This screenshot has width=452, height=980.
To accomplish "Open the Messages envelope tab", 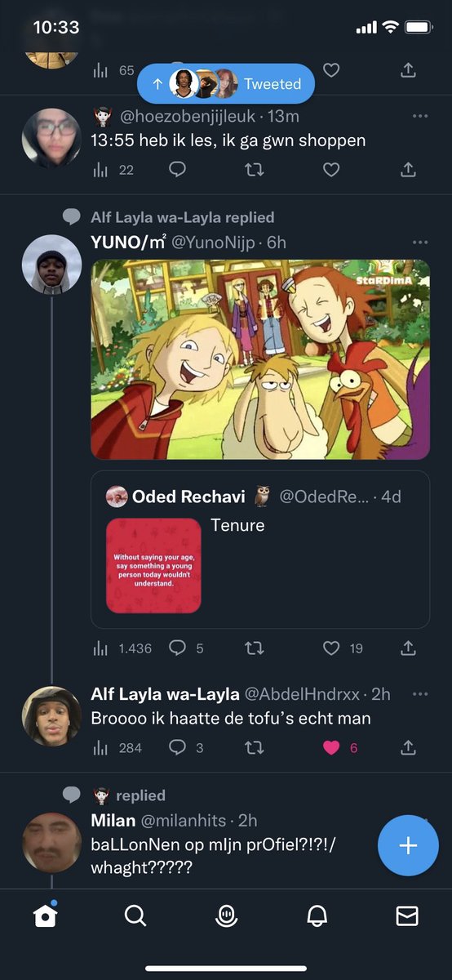I will (x=406, y=916).
